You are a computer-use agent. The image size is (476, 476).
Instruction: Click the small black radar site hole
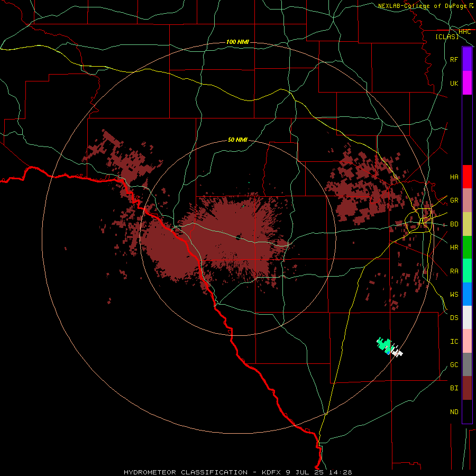click(239, 237)
